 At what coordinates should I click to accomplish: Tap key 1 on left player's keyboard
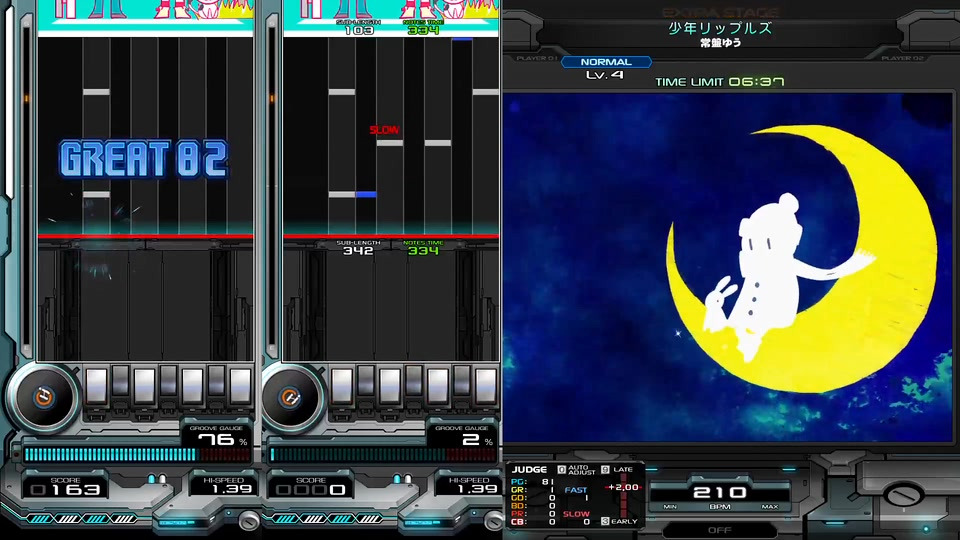coord(97,386)
